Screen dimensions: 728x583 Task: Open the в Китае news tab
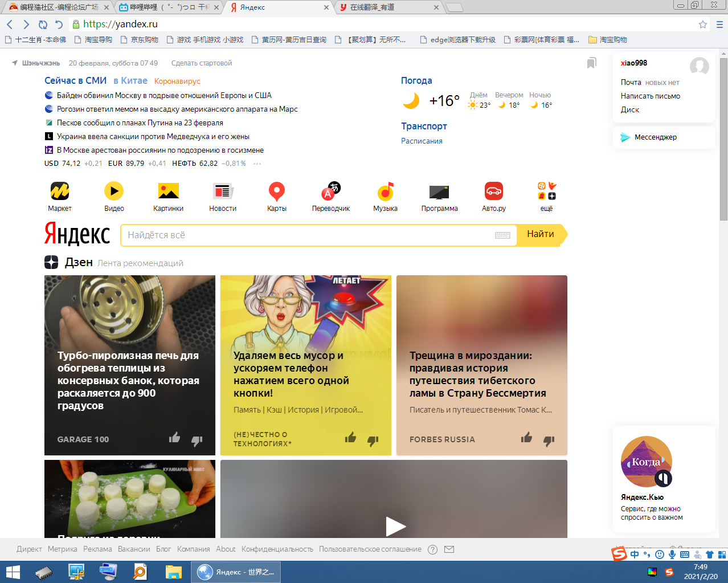coord(130,81)
